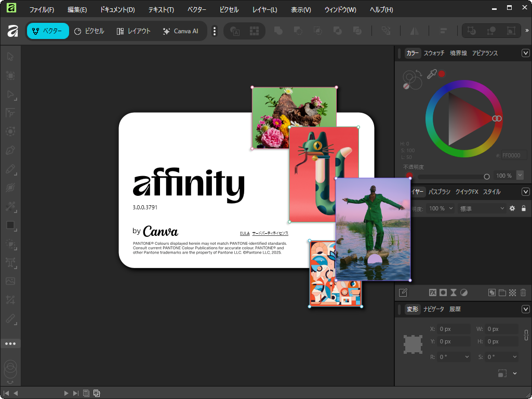Delete the layer using the trash icon

[x=523, y=292]
